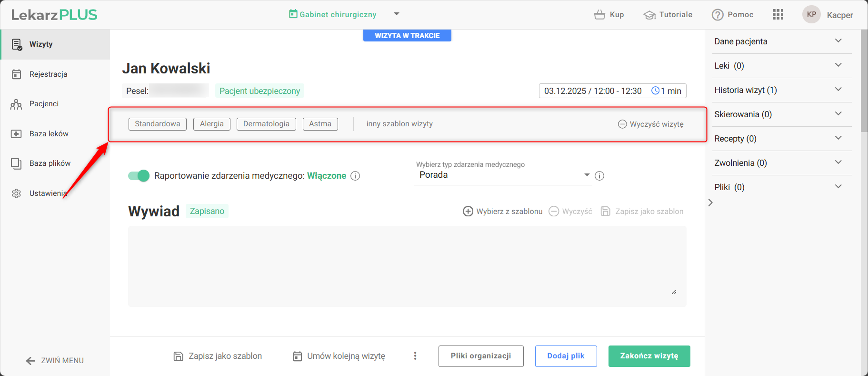Open three-dot more options menu
This screenshot has width=868, height=376.
click(x=415, y=356)
